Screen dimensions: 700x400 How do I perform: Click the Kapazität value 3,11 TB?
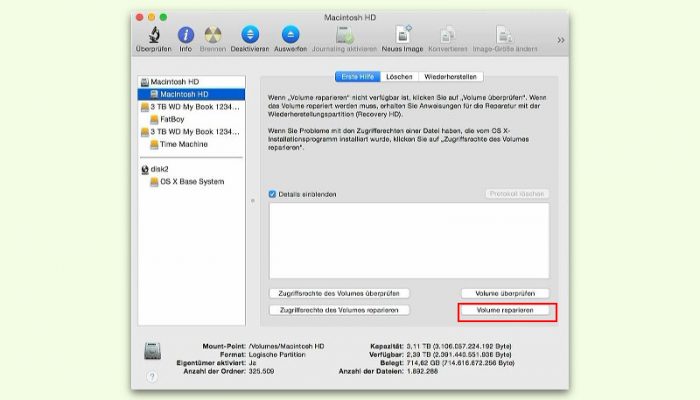click(x=459, y=346)
